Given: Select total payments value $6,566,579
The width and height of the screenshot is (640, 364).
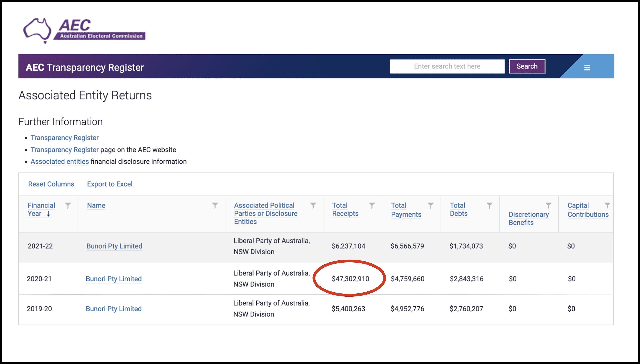Looking at the screenshot, I should (407, 246).
